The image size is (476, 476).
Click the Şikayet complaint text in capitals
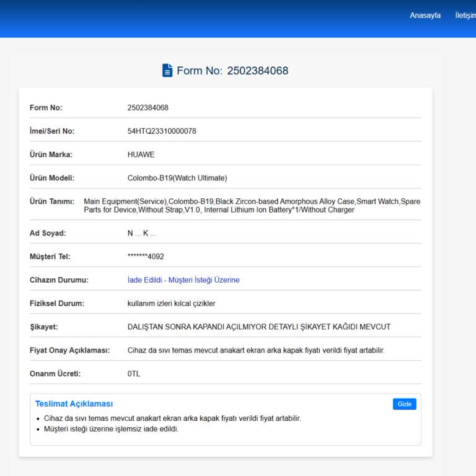click(259, 327)
